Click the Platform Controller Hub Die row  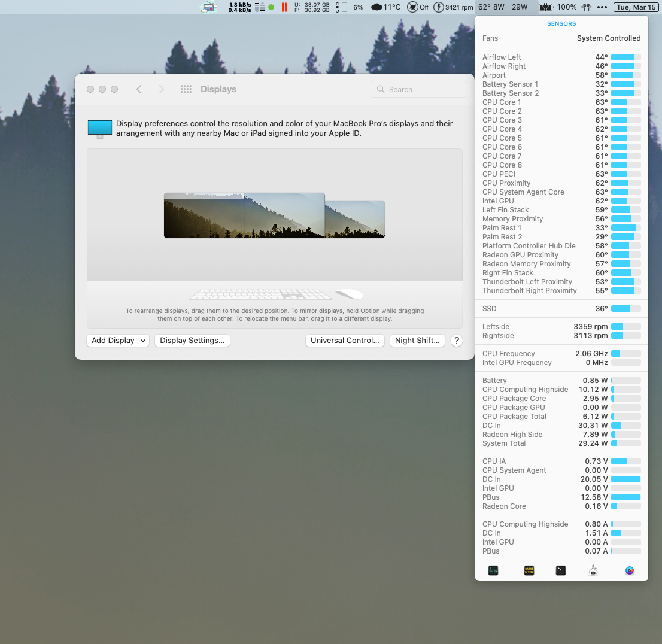tap(561, 246)
